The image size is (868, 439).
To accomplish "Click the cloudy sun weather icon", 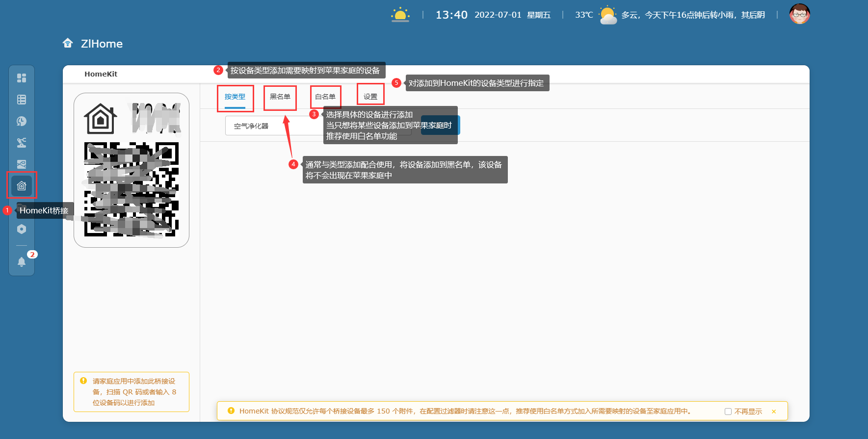I will pyautogui.click(x=607, y=15).
